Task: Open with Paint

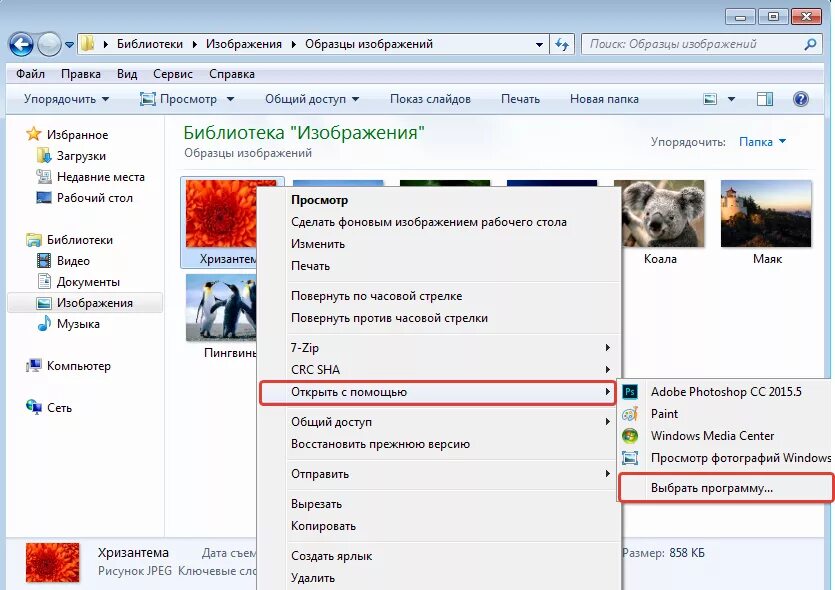Action: coord(725,414)
